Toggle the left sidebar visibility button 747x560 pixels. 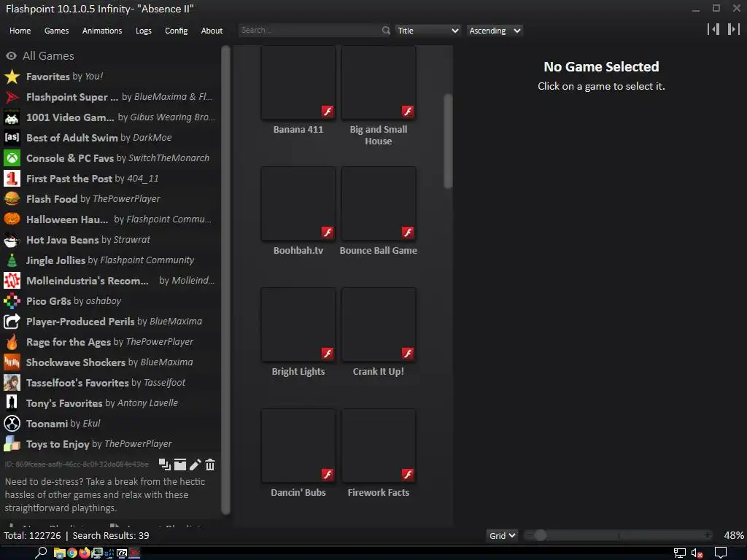(713, 29)
